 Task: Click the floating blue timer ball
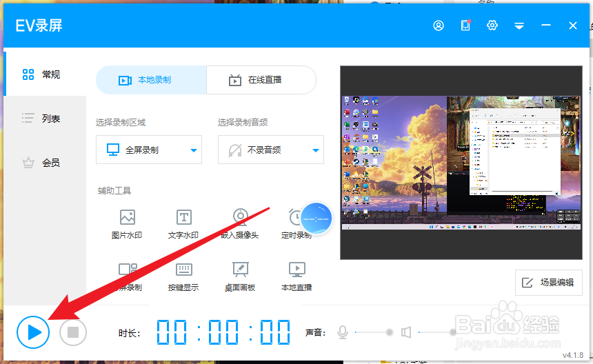pyautogui.click(x=316, y=219)
